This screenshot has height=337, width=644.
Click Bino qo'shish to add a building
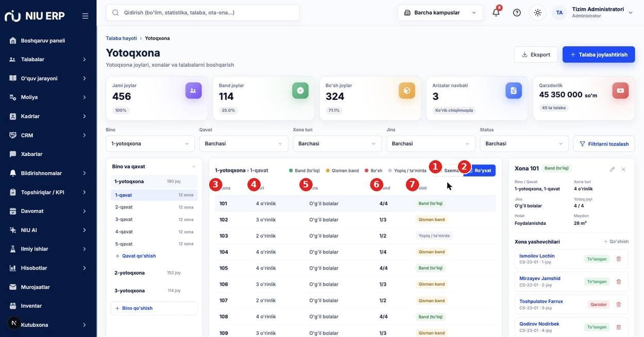pyautogui.click(x=154, y=308)
